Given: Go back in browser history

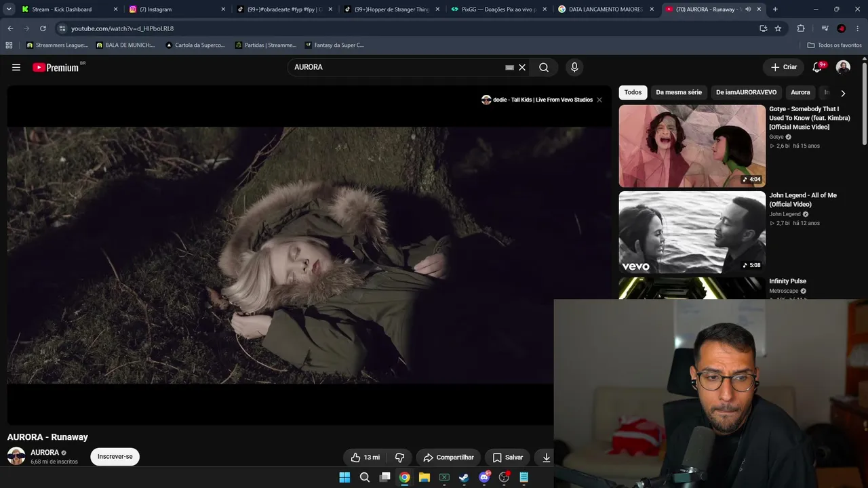Looking at the screenshot, I should [10, 28].
